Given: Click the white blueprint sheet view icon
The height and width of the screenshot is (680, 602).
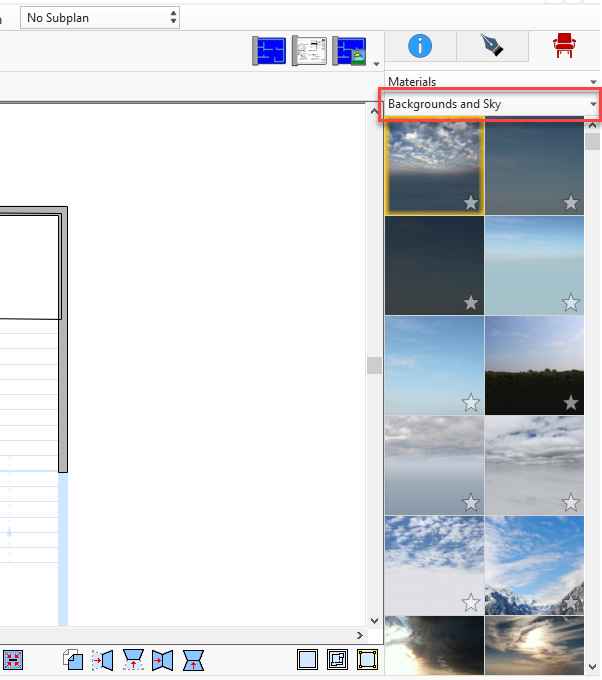Looking at the screenshot, I should (310, 51).
